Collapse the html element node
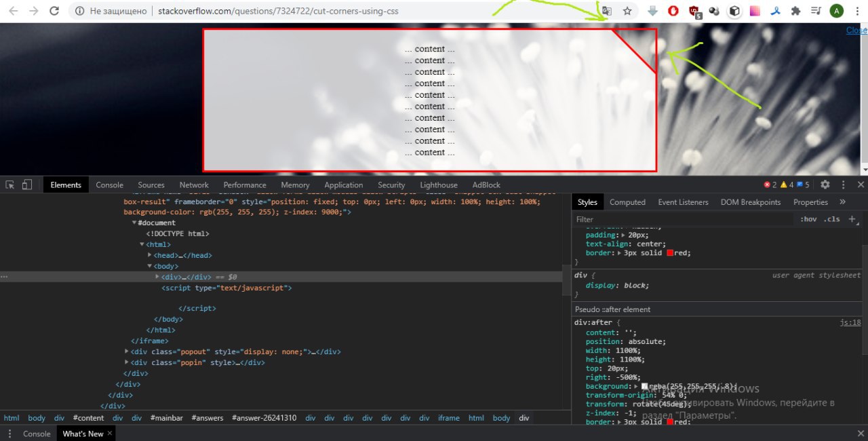 coord(142,244)
